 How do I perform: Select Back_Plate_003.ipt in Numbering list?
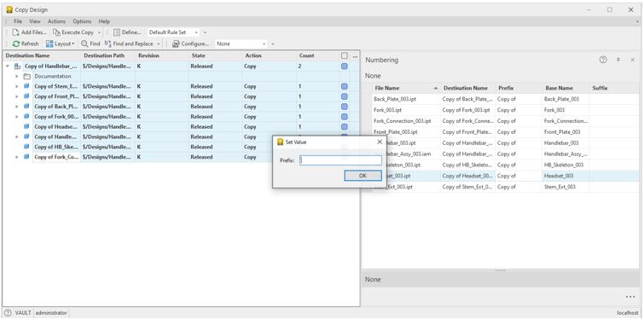point(394,99)
